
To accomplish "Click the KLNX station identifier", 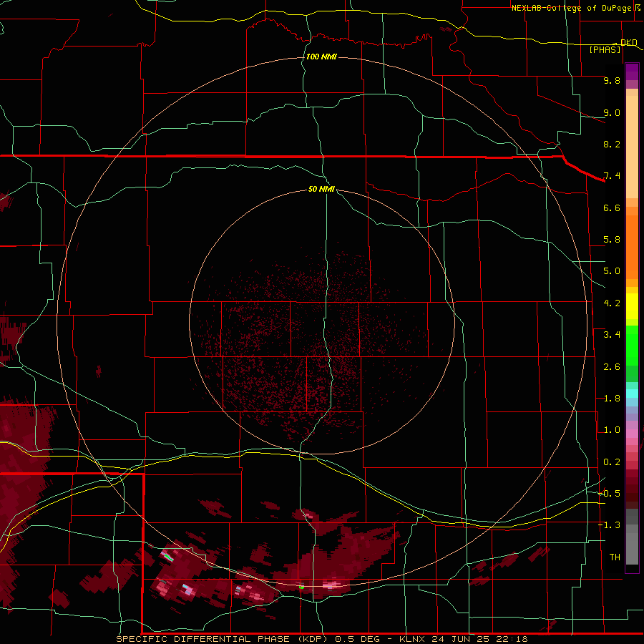I will point(412,639).
